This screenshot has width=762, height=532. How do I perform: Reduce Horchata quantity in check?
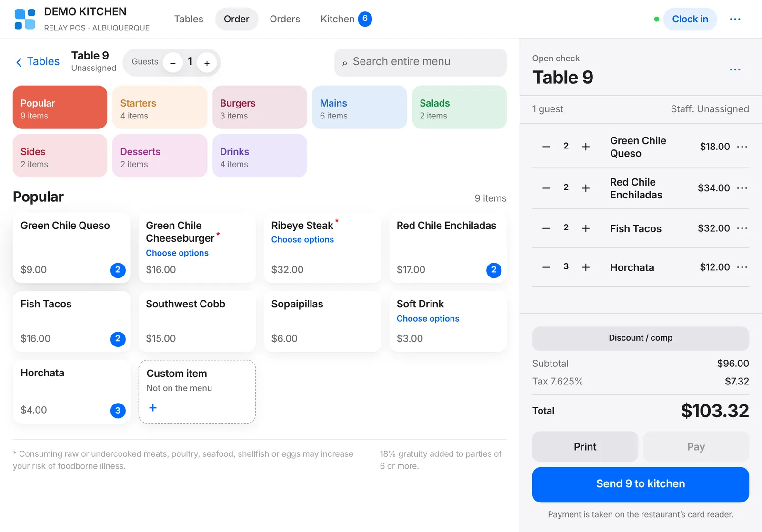(546, 267)
